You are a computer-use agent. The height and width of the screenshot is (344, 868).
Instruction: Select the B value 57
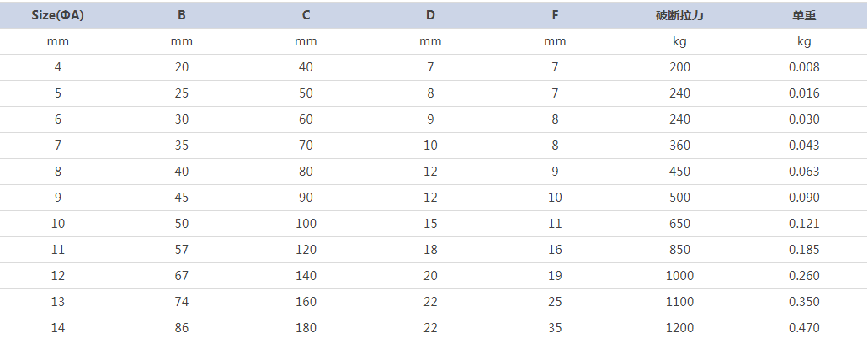(182, 250)
